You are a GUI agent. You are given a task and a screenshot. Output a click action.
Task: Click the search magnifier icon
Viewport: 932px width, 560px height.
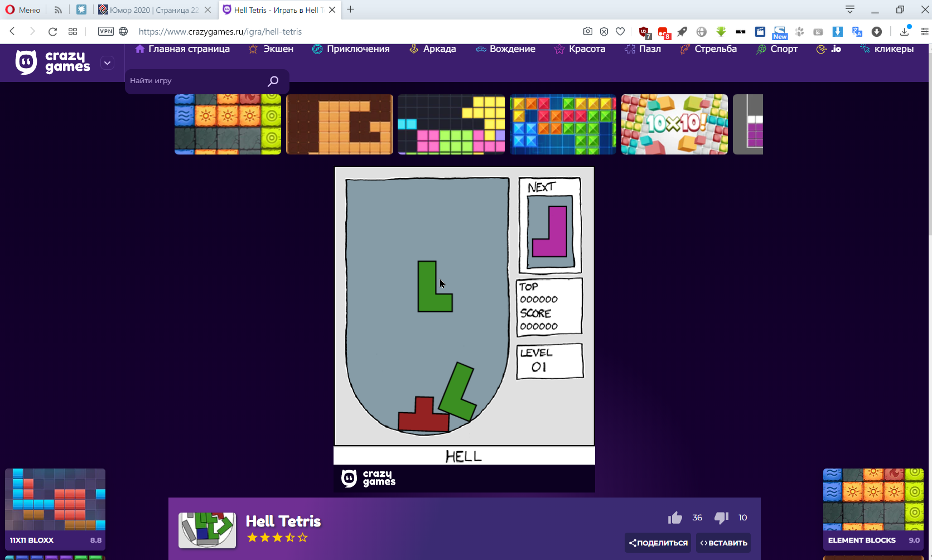click(273, 81)
